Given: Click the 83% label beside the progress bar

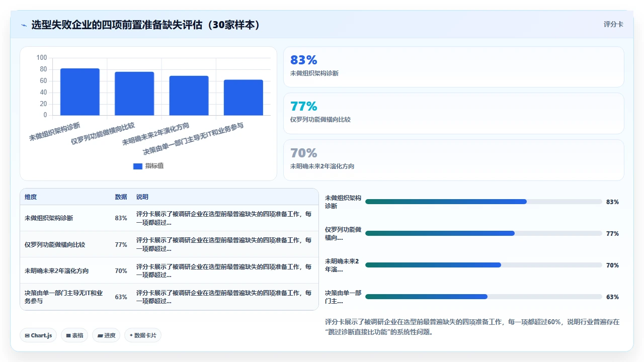Looking at the screenshot, I should point(612,202).
